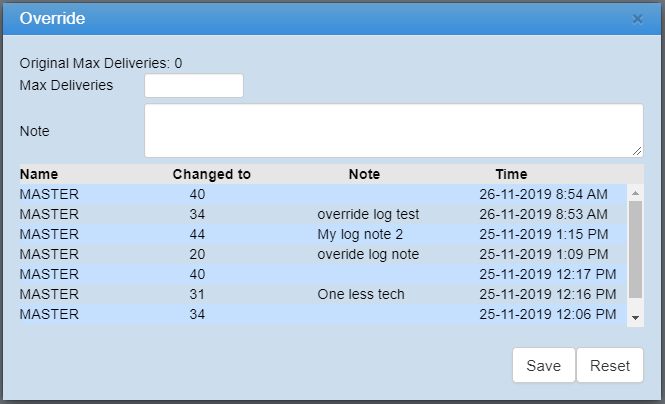
Task: Close the Override dialog with X
Action: coord(637,19)
